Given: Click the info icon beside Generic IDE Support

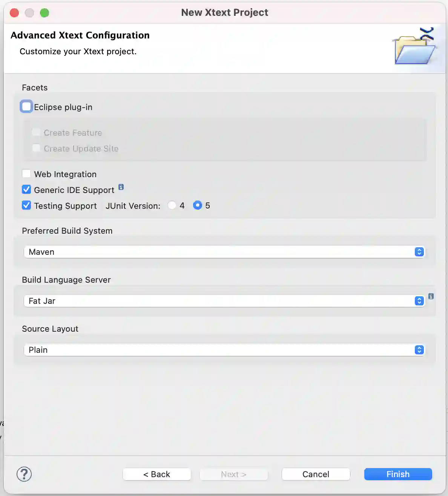Looking at the screenshot, I should [121, 187].
